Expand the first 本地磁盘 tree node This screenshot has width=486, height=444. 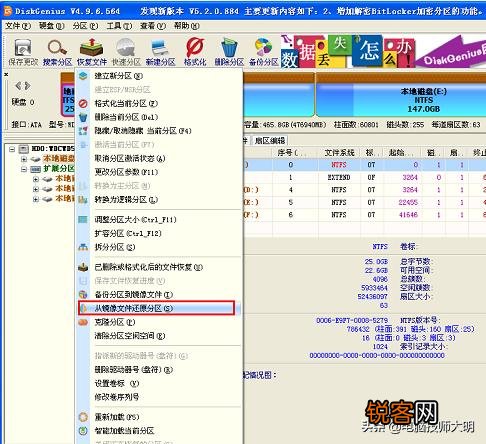coord(24,159)
